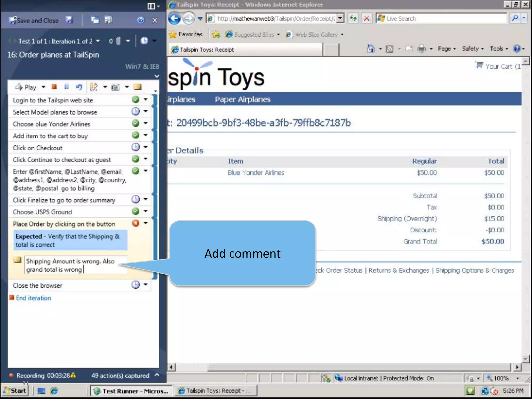Click Shipping Options & Charges link
532x399 pixels.
(x=475, y=270)
